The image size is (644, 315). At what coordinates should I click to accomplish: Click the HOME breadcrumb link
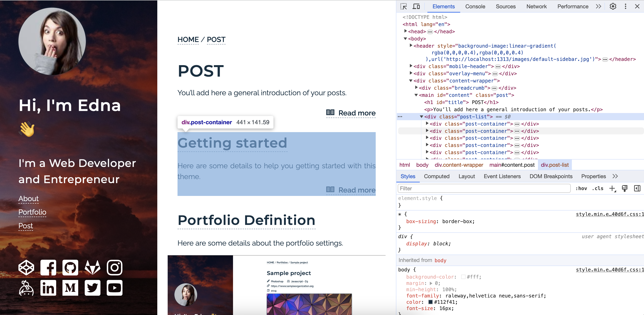tap(188, 40)
